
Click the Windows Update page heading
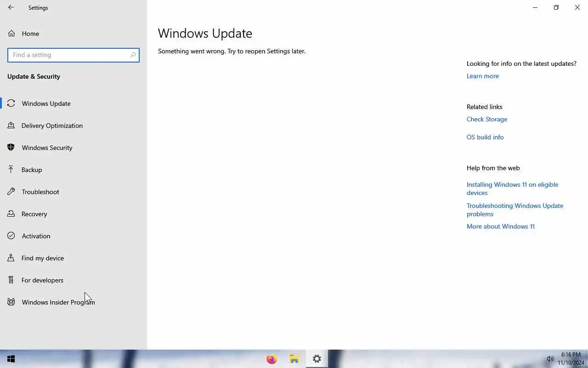click(x=205, y=33)
